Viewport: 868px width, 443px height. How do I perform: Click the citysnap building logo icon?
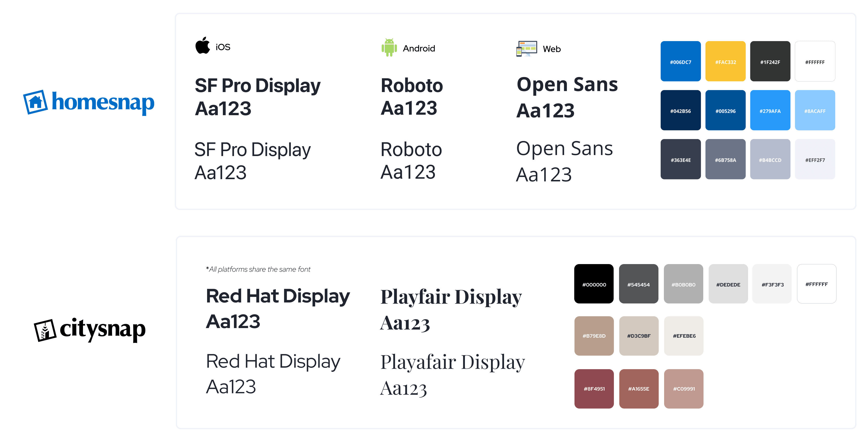coord(45,330)
